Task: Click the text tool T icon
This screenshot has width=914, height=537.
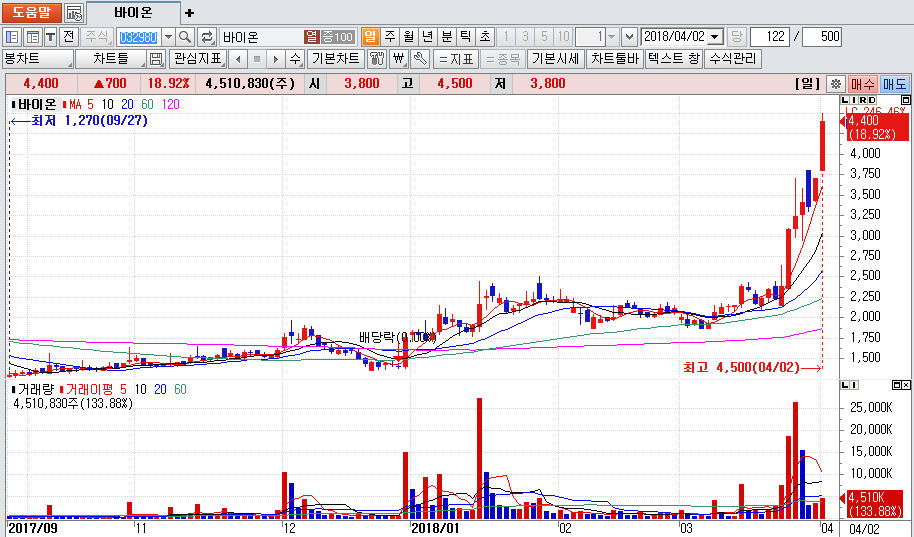Action: tap(50, 37)
